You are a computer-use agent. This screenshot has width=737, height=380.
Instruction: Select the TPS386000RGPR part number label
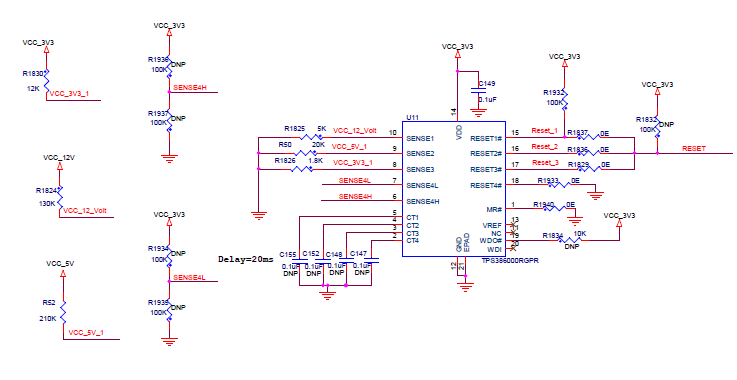tap(510, 260)
